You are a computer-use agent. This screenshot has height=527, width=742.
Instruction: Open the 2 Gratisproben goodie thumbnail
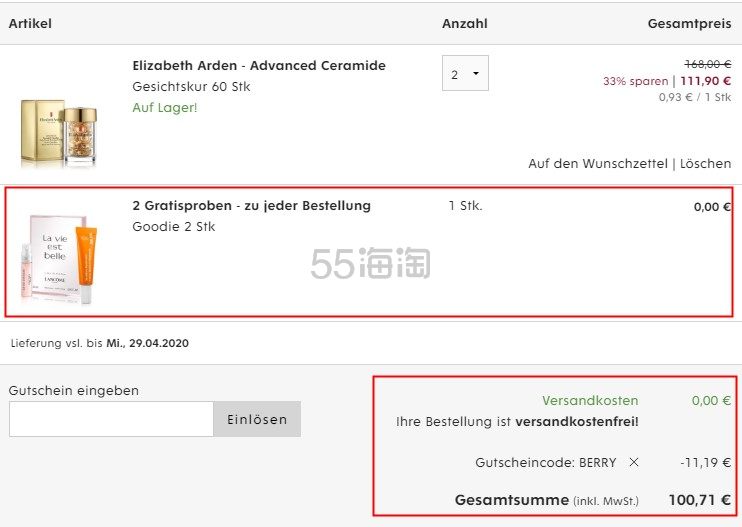[59, 259]
